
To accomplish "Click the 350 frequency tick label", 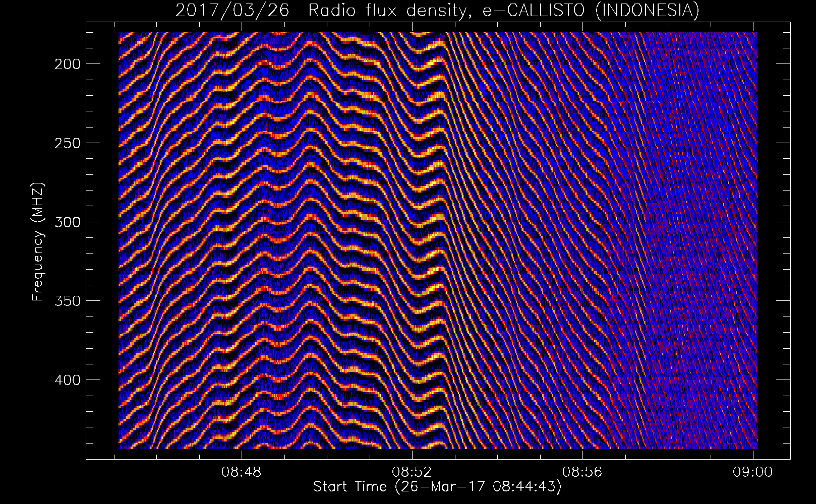I will [67, 301].
